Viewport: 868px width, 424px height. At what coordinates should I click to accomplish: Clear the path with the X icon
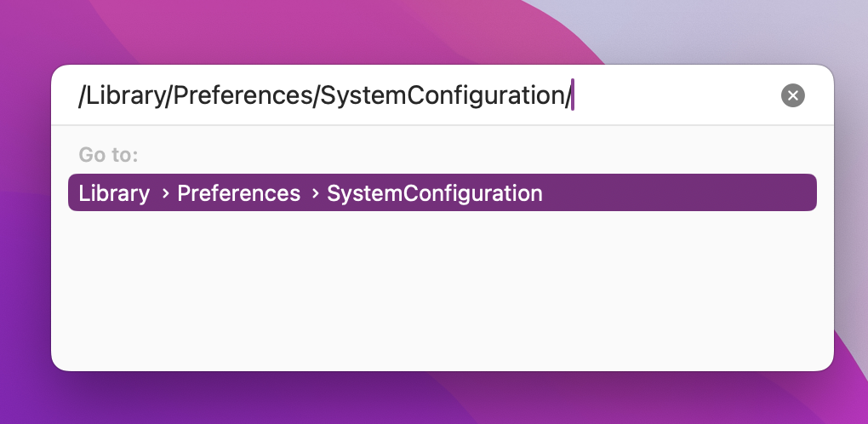793,95
